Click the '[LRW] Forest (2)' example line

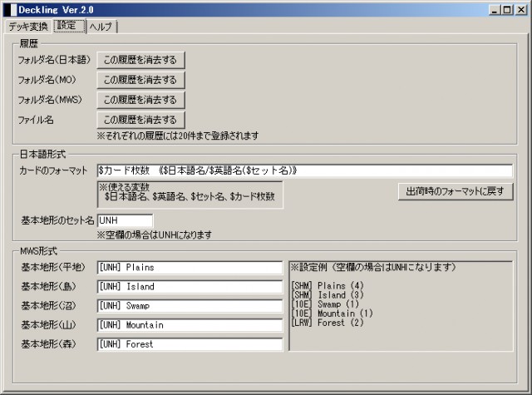pos(328,323)
